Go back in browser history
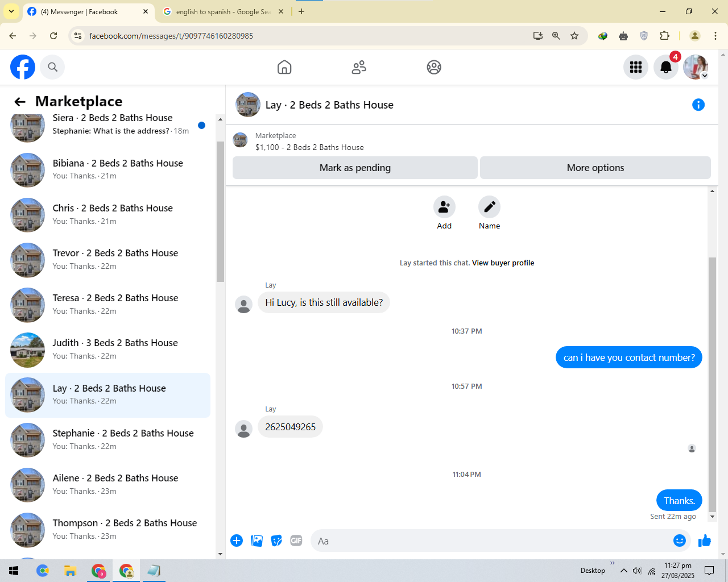 [x=13, y=36]
